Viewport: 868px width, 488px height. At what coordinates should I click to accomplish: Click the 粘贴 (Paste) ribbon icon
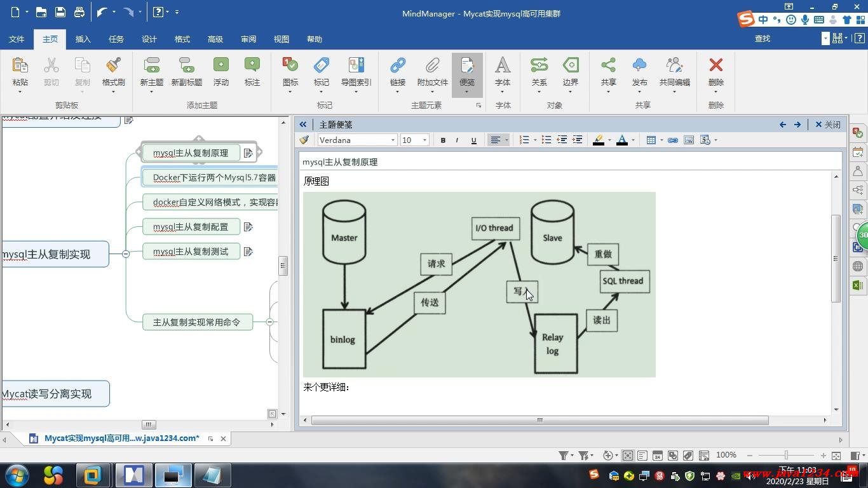(x=20, y=66)
